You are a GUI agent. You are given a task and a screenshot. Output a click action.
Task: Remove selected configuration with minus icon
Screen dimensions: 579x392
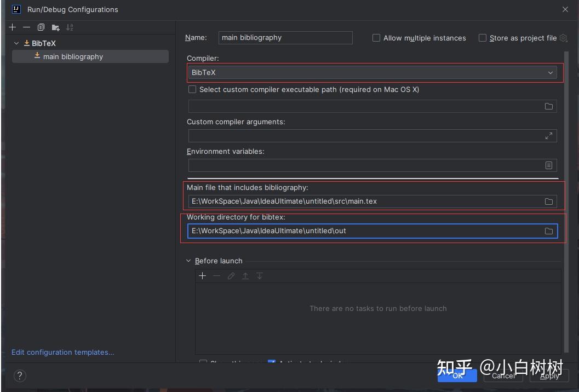click(27, 27)
